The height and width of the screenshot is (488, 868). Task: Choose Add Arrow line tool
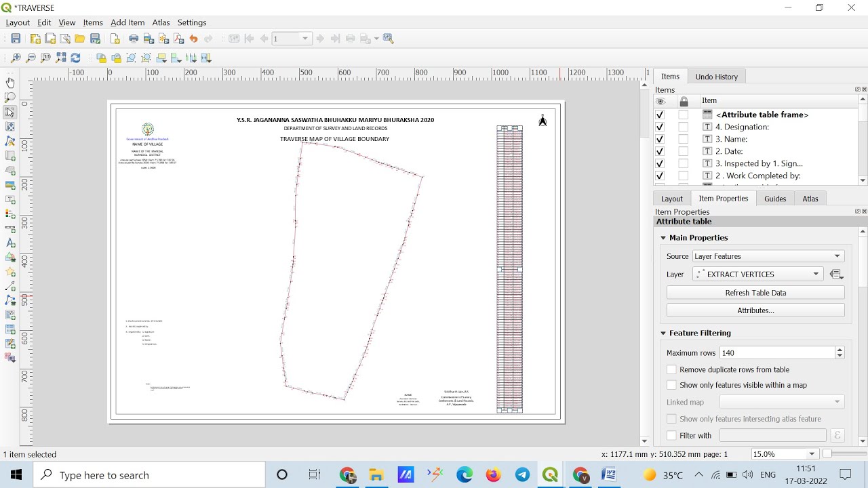click(10, 287)
